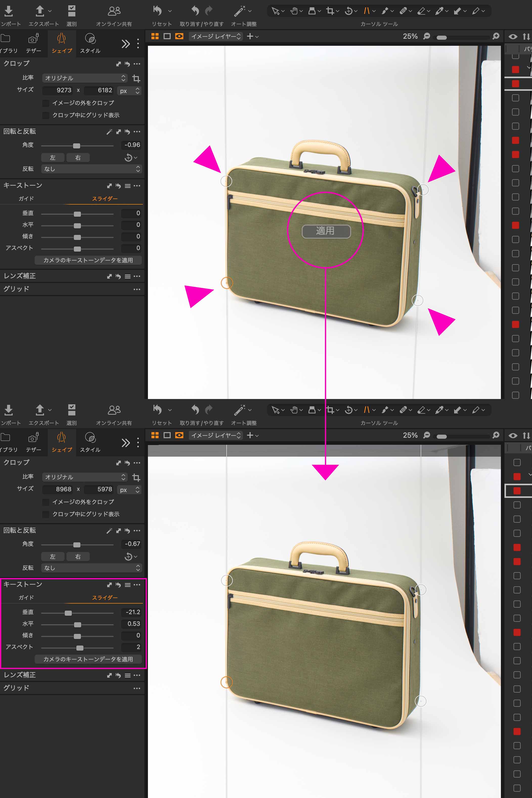The image size is (532, 798).
Task: Open the 反転 なし dropdown below angle -0.67
Action: [91, 568]
